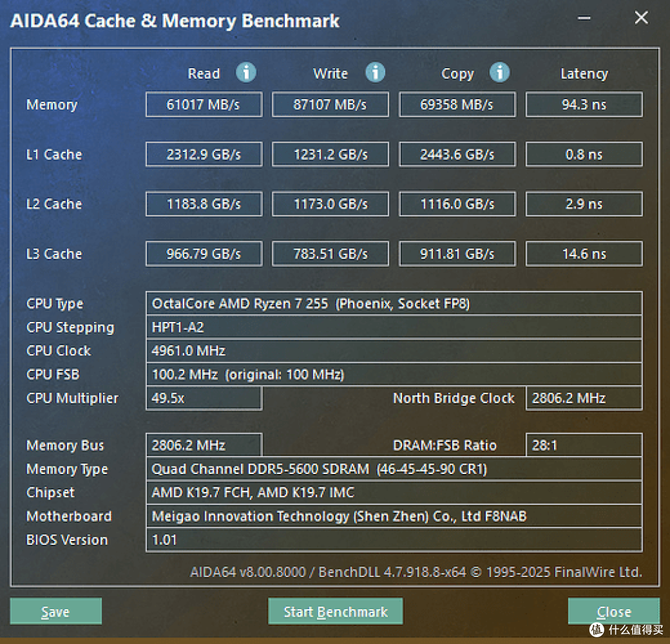Select L3 Cache read 966.79 GB/s
Screen dimensions: 670x644
point(204,254)
